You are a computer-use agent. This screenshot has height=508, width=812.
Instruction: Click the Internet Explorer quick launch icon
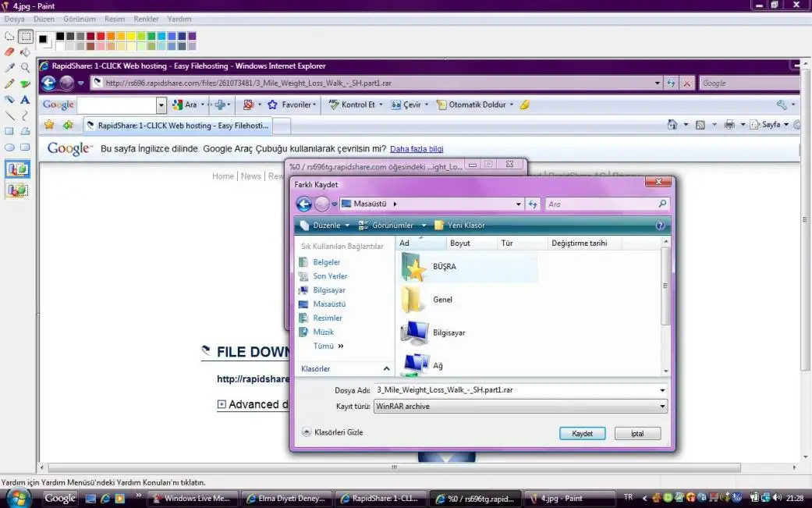[105, 498]
